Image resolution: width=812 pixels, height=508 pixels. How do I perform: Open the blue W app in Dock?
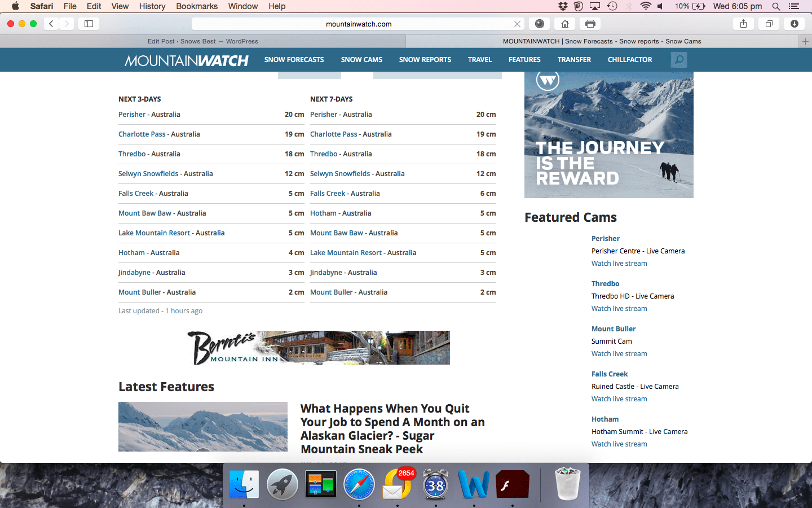click(474, 484)
